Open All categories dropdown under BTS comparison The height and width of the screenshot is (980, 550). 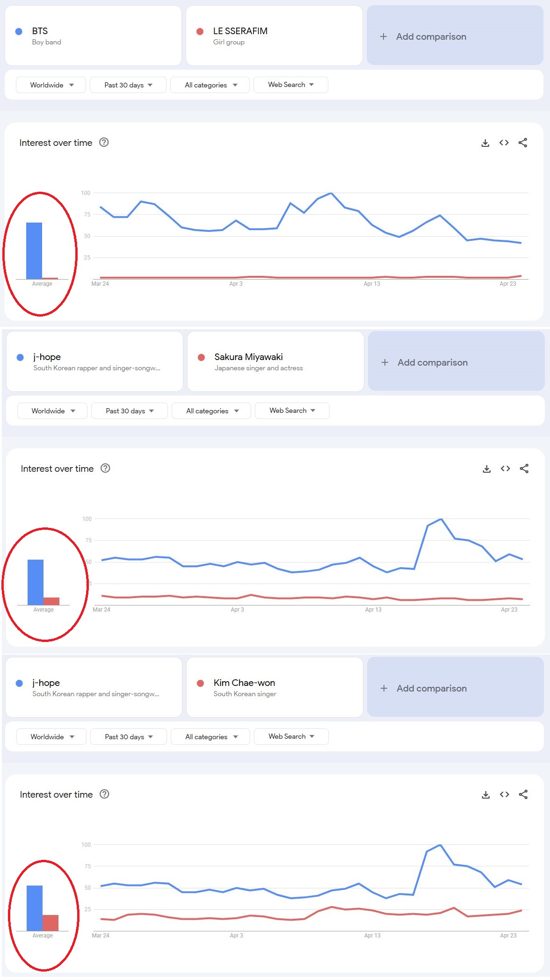[x=210, y=85]
